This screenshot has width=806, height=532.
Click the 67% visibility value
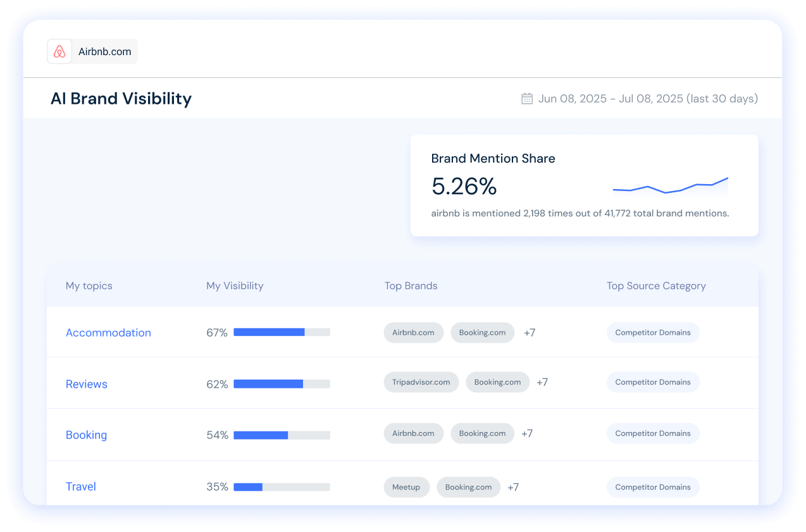click(x=217, y=333)
